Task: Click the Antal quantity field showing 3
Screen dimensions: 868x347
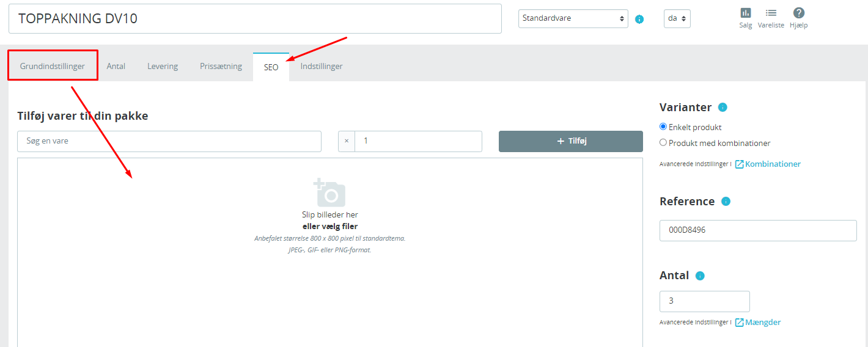Action: point(705,301)
